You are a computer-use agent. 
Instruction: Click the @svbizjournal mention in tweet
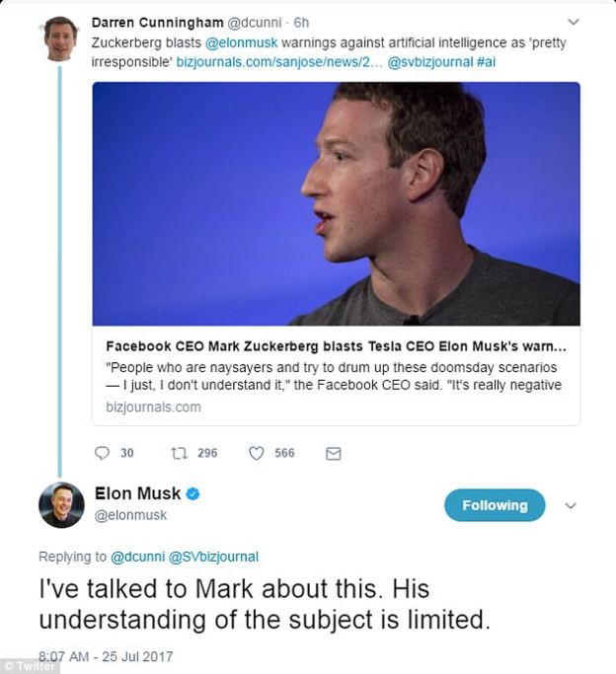click(x=430, y=62)
